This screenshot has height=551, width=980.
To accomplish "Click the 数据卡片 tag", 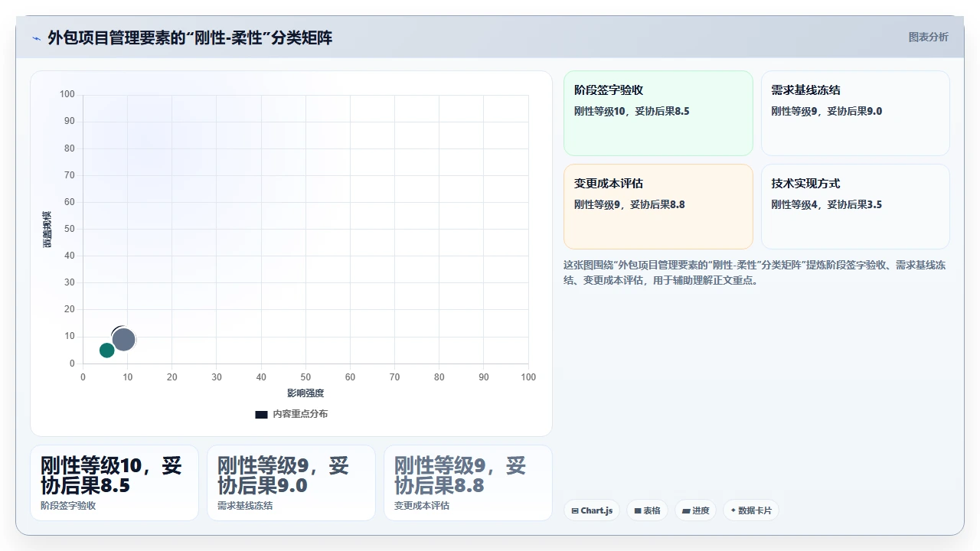I will pos(751,510).
